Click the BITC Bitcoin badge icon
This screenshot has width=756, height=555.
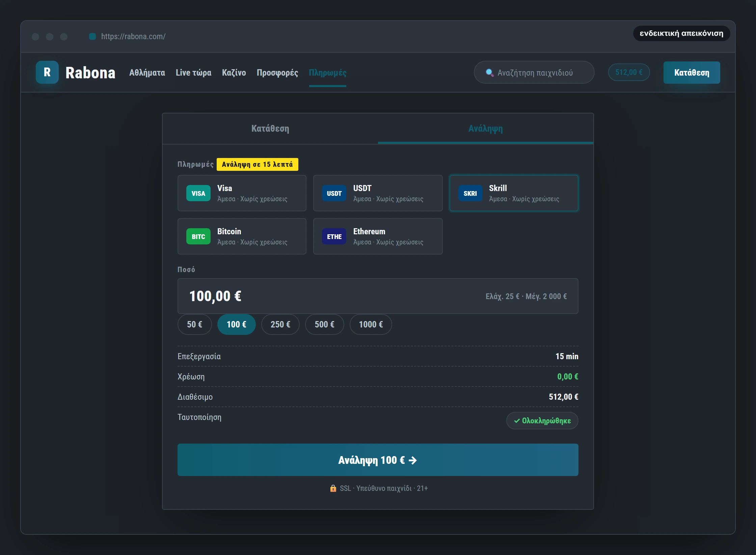pyautogui.click(x=198, y=237)
